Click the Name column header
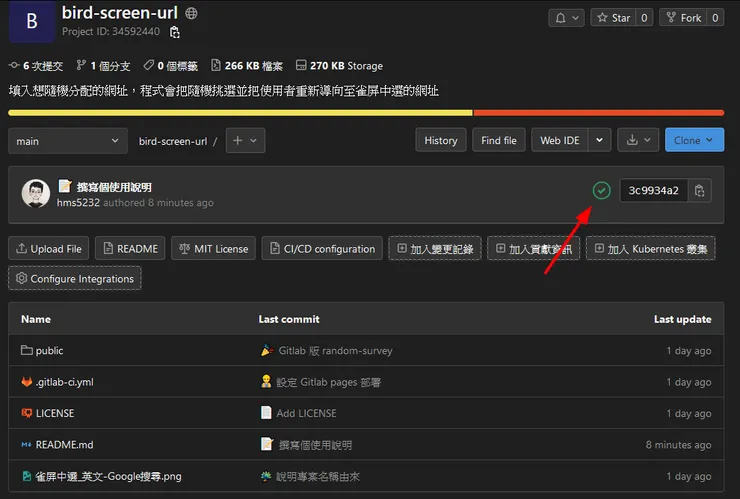The image size is (740, 499). [x=36, y=319]
